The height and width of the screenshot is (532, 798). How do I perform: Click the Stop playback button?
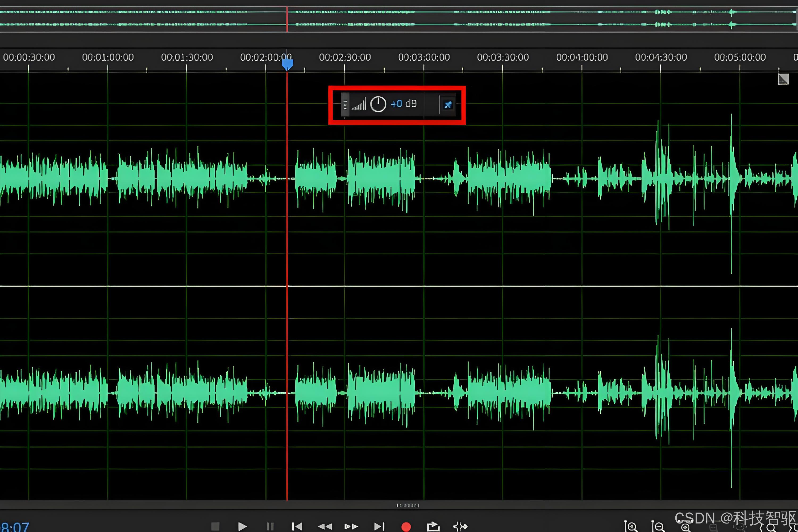(x=215, y=526)
